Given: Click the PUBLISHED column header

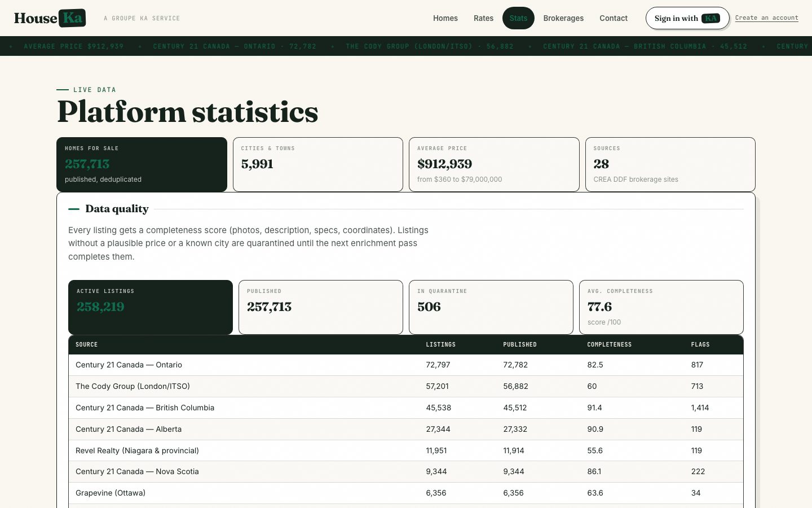Looking at the screenshot, I should 520,344.
